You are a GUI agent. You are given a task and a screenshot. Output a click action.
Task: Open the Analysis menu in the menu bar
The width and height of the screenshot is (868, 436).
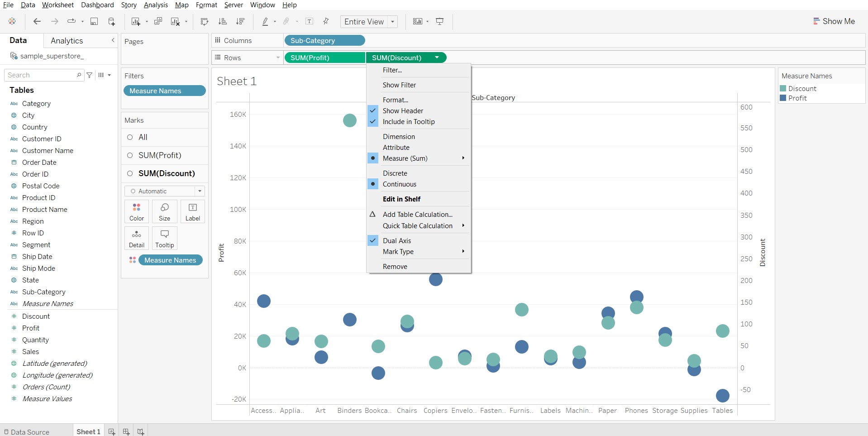point(156,5)
